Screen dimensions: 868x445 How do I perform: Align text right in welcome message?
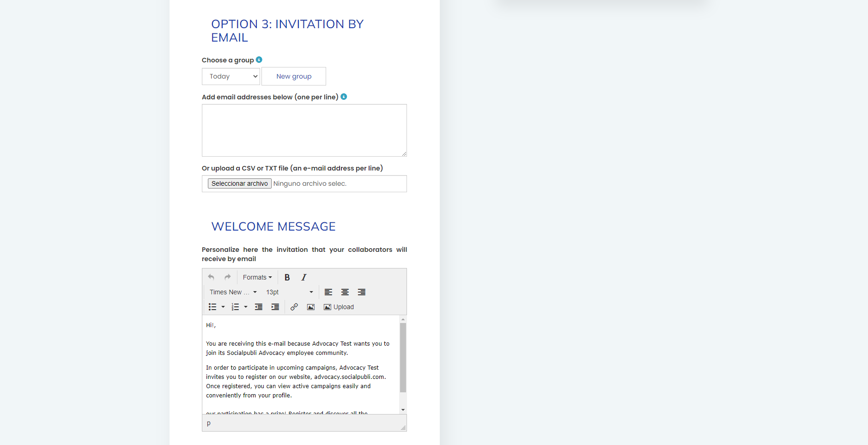click(x=362, y=292)
